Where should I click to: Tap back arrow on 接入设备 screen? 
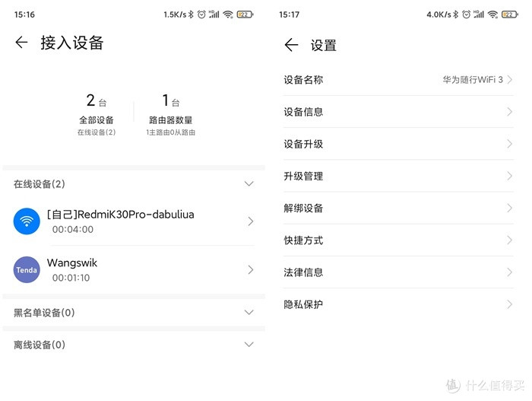pyautogui.click(x=21, y=43)
